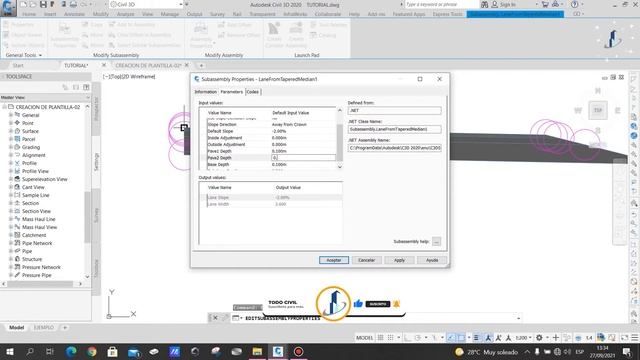640x360 pixels.
Task: Open the Windows Start menu
Action: pos(9,351)
